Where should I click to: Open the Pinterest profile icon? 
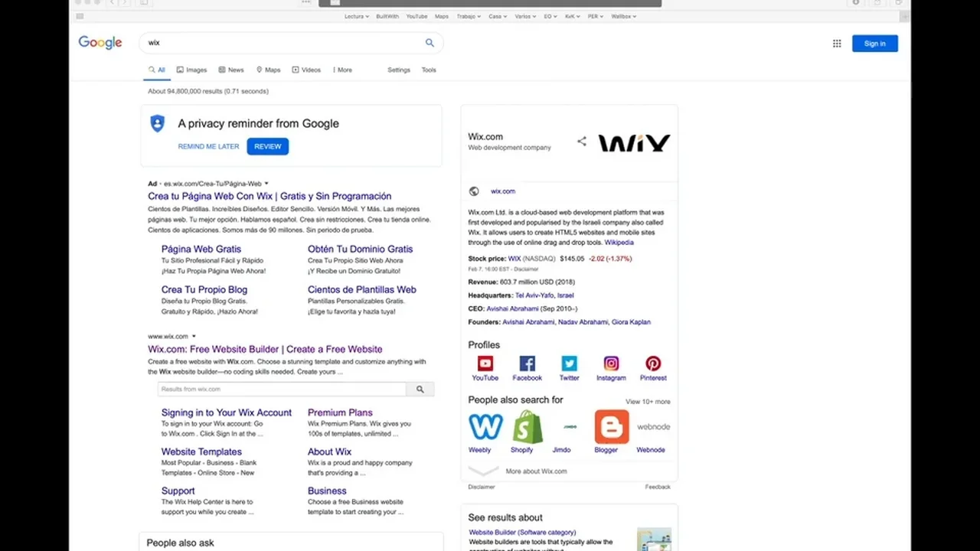tap(653, 364)
